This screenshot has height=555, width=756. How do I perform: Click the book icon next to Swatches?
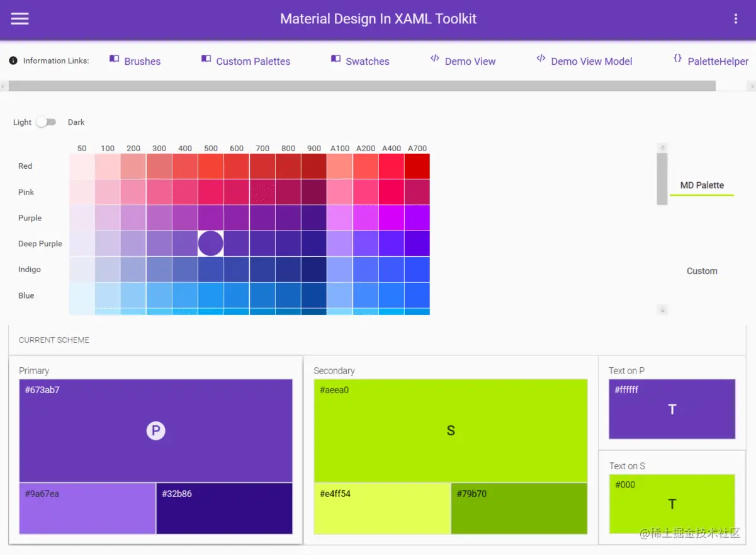336,59
